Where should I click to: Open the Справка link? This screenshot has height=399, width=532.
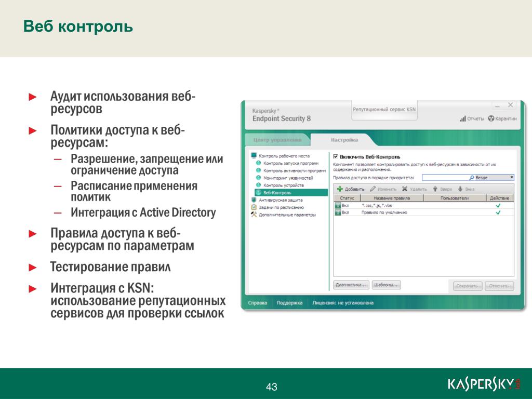pos(258,303)
